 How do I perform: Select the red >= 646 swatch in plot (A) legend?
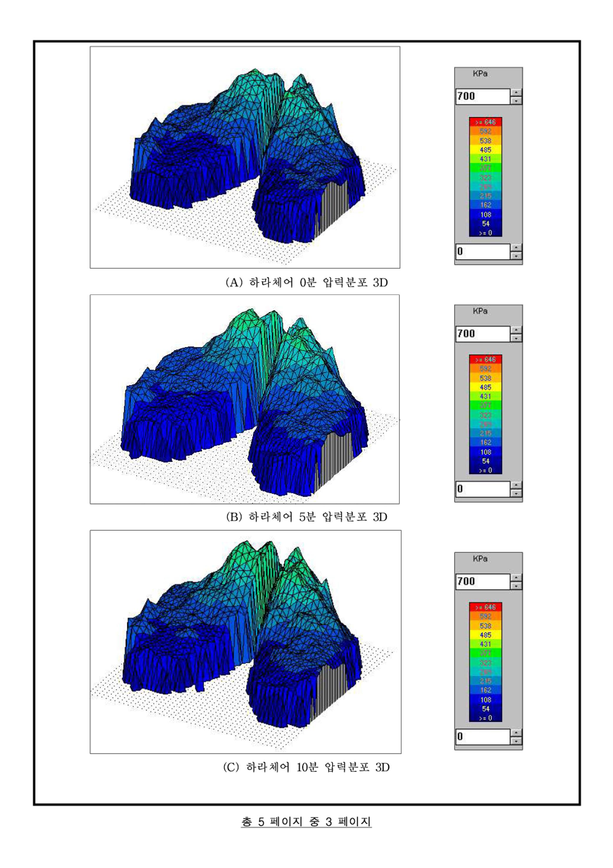tap(486, 122)
